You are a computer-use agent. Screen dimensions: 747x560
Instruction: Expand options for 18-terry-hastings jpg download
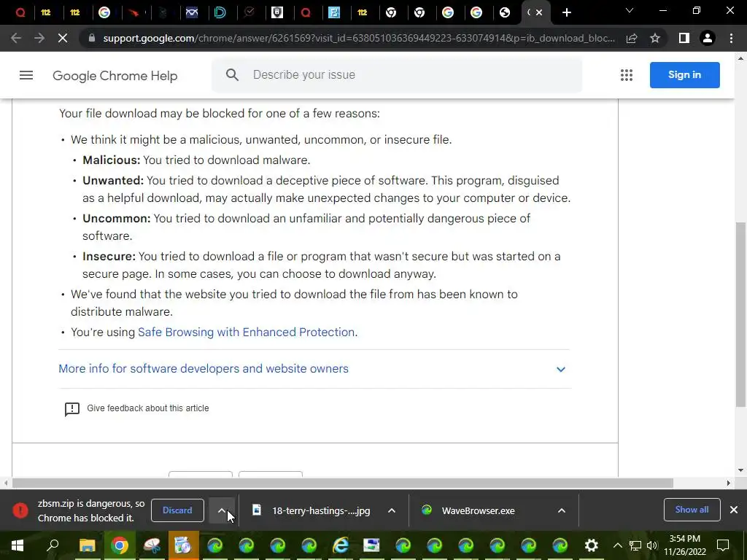(392, 510)
